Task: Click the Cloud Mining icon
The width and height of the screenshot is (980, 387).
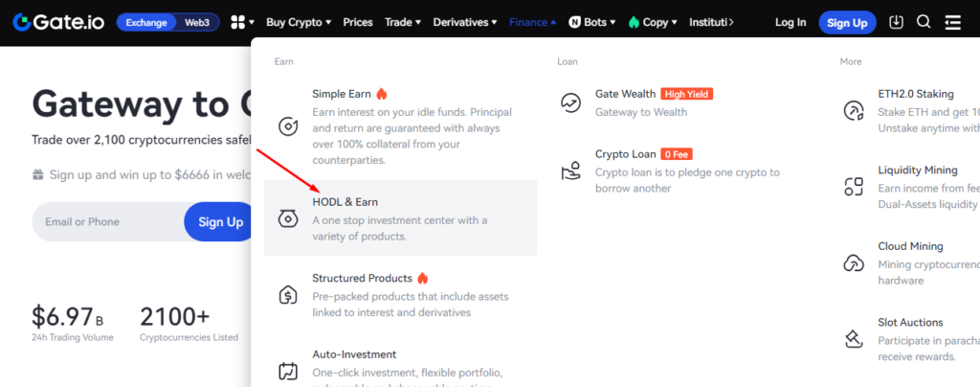Action: pyautogui.click(x=853, y=262)
